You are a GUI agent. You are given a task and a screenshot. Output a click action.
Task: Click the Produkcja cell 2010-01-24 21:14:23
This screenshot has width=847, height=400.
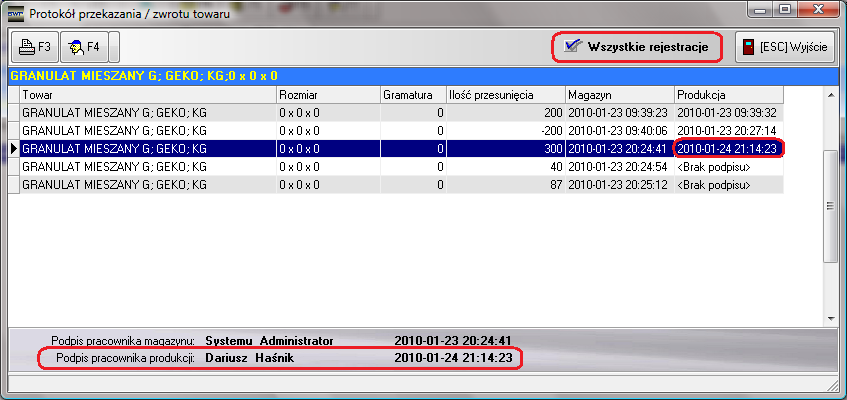(728, 148)
